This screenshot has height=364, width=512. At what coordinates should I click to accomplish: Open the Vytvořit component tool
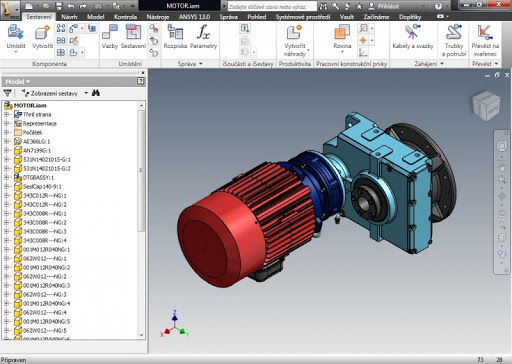pos(42,33)
